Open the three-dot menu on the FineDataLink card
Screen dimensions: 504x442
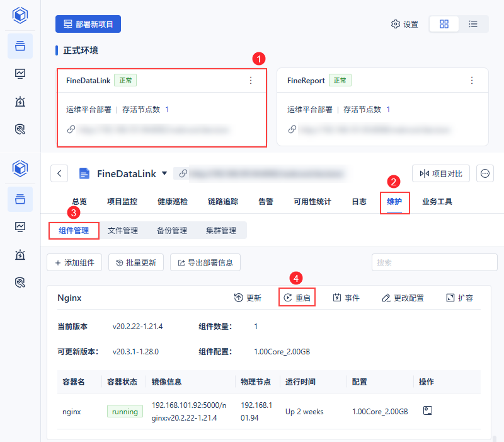point(251,81)
